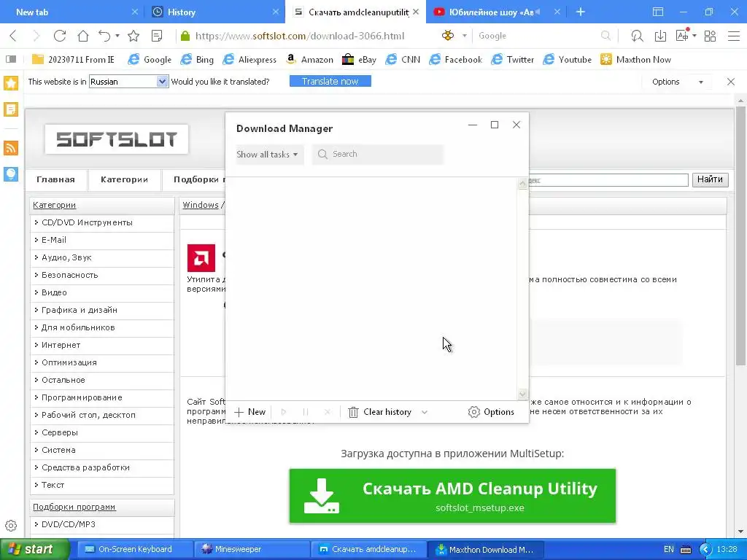Click the blue lightbulb sidebar icon

[x=11, y=174]
